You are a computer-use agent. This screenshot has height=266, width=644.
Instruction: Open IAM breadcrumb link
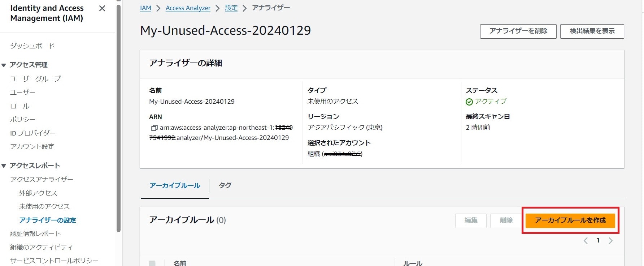145,8
